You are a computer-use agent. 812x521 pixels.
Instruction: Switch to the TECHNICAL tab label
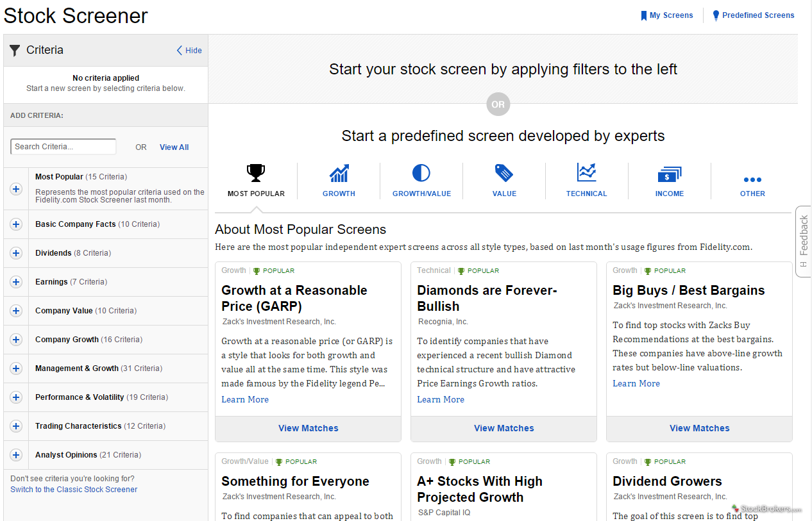tap(586, 194)
